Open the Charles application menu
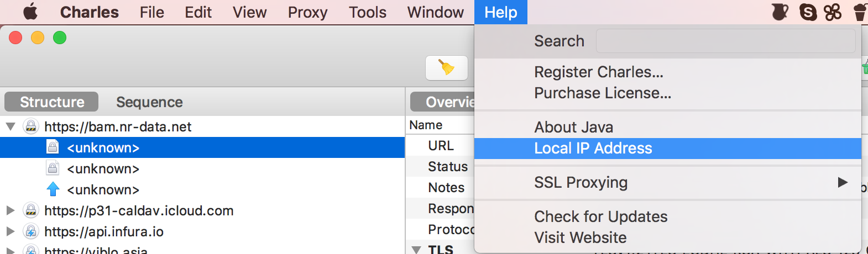Screen dimensions: 868x254 pos(89,12)
